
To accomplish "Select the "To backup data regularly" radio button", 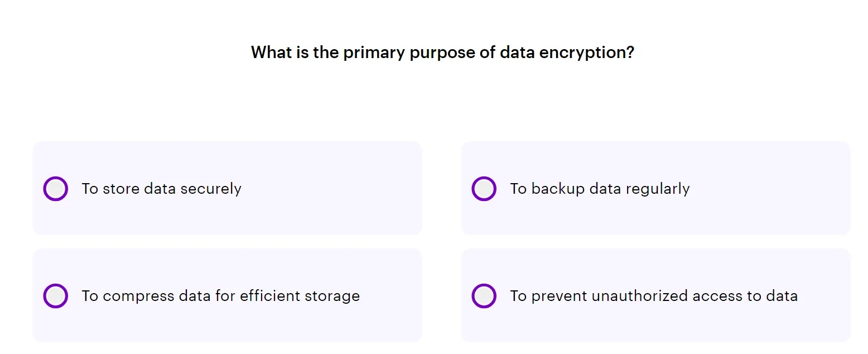I will 484,189.
